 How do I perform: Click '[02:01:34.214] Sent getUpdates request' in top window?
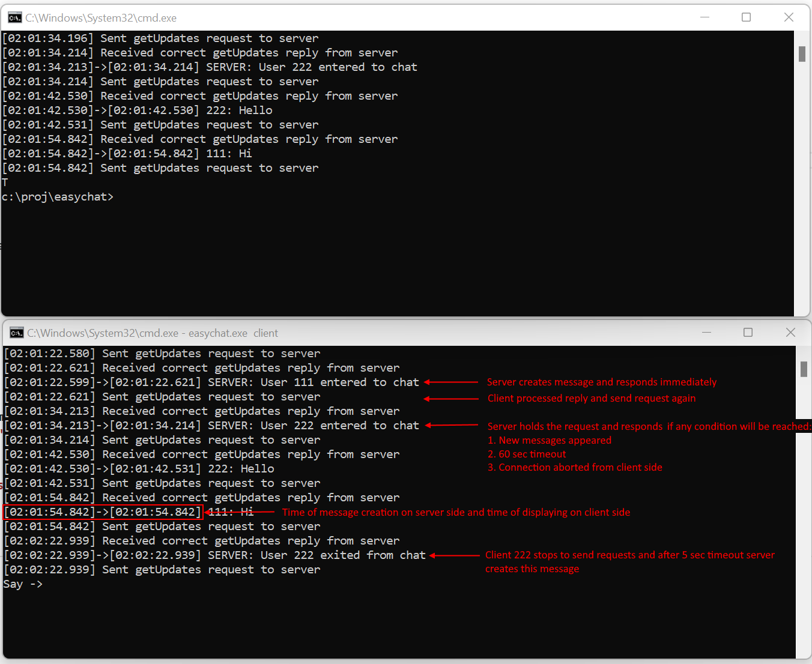pyautogui.click(x=160, y=82)
